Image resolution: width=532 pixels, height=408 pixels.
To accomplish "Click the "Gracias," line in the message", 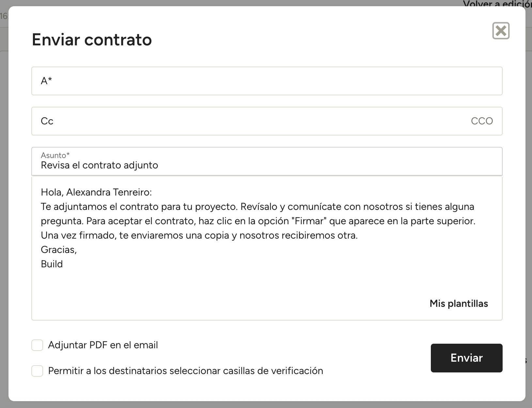I will (x=59, y=250).
